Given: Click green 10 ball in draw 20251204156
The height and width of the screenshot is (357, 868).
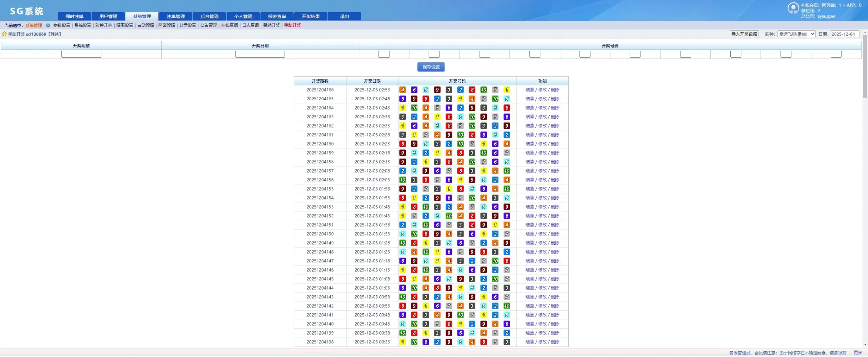Looking at the screenshot, I should pos(402,180).
